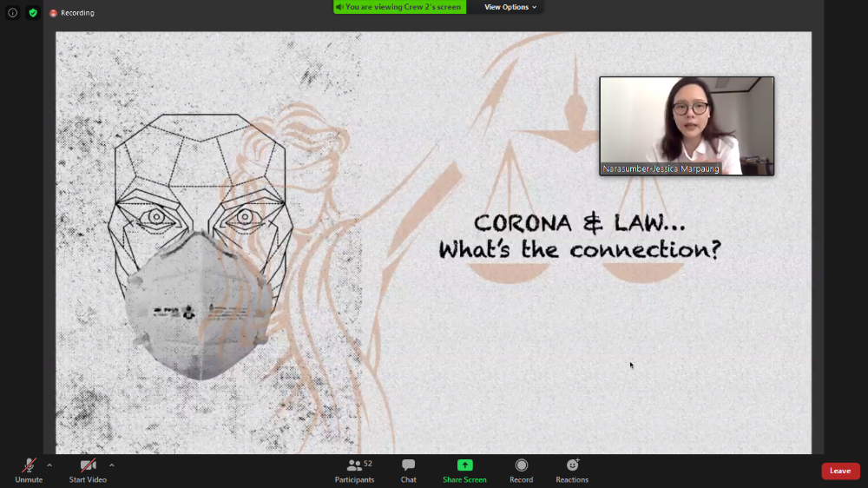868x488 pixels.
Task: Turn on camera with Start Video
Action: 88,471
